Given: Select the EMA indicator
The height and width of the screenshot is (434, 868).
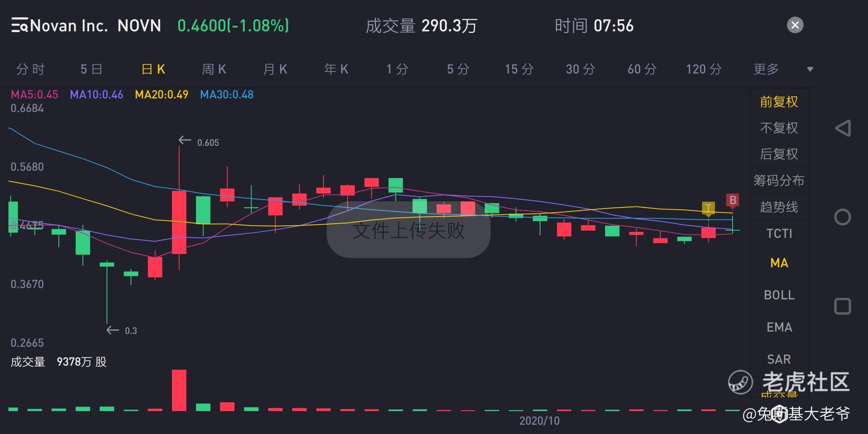Looking at the screenshot, I should [x=779, y=327].
